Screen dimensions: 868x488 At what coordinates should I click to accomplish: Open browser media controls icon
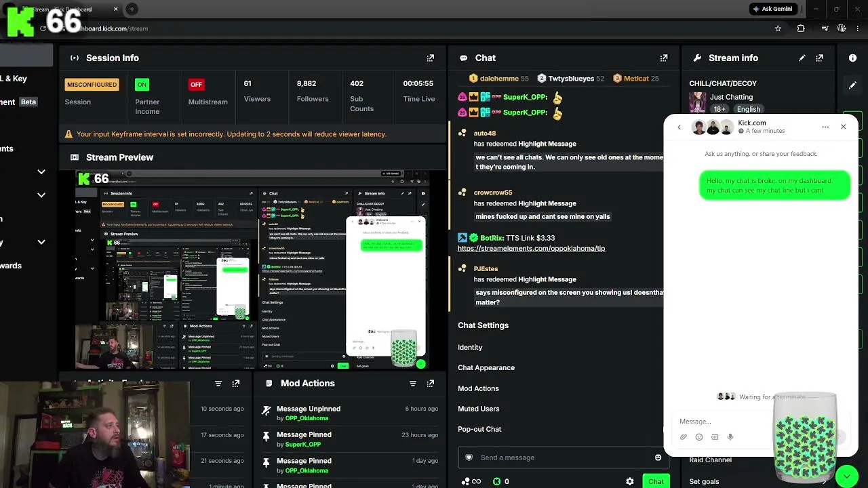point(825,28)
